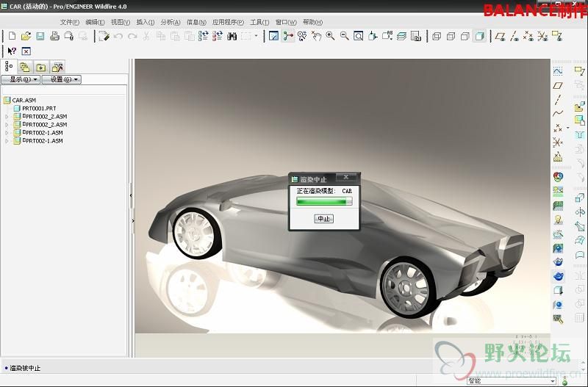Open the lights bulb icon
The image size is (588, 387).
(x=558, y=220)
